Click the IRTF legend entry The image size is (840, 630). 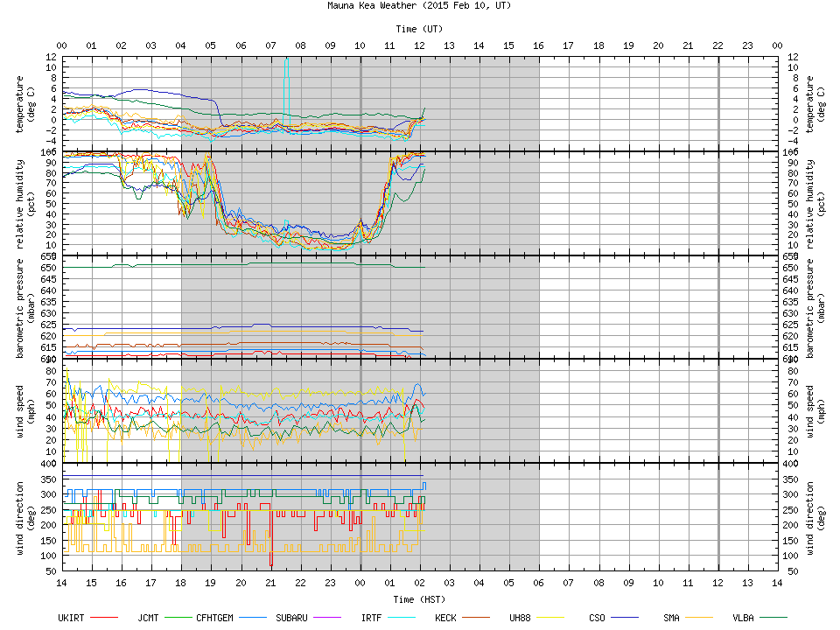coord(371,618)
